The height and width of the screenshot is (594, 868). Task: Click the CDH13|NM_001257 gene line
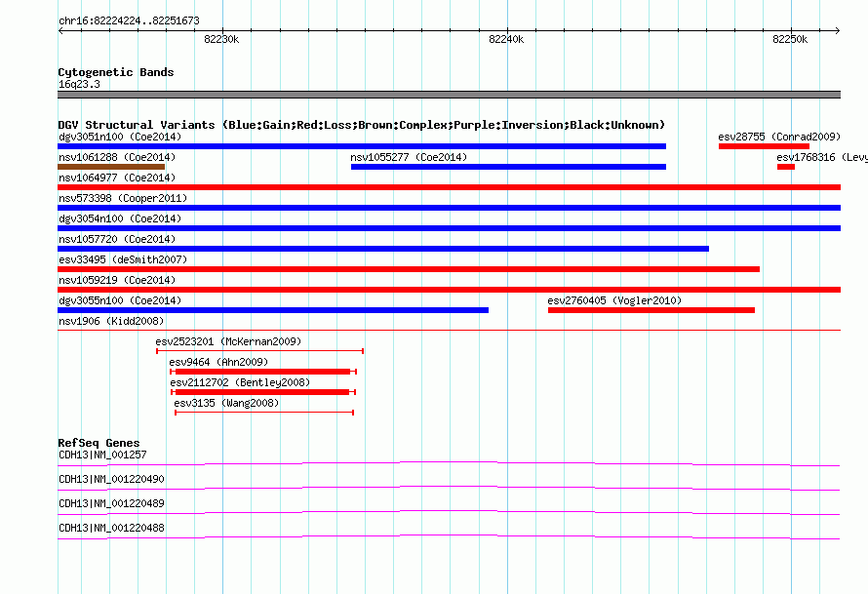tap(449, 464)
